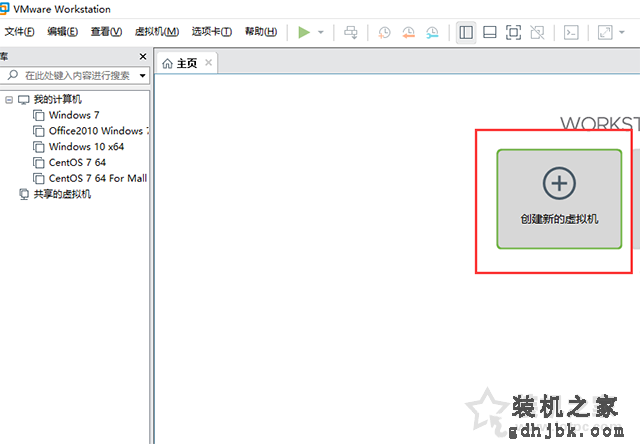The width and height of the screenshot is (640, 444).
Task: Click the library search input field
Action: click(75, 75)
